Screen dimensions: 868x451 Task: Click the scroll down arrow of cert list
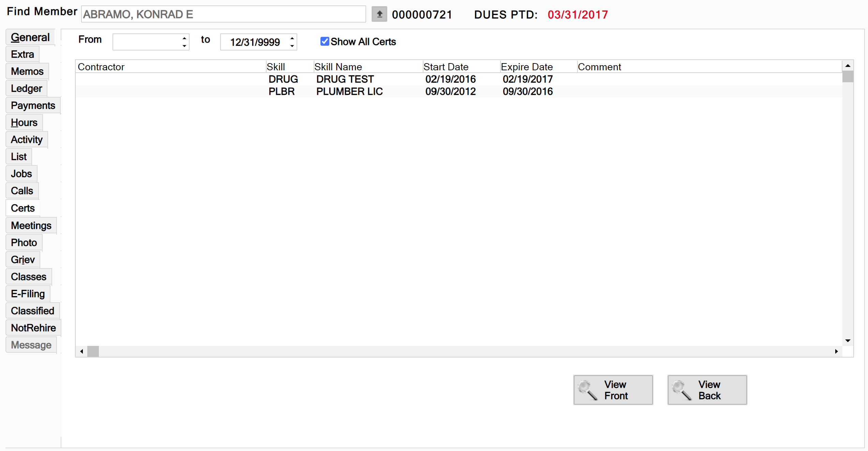tap(848, 340)
